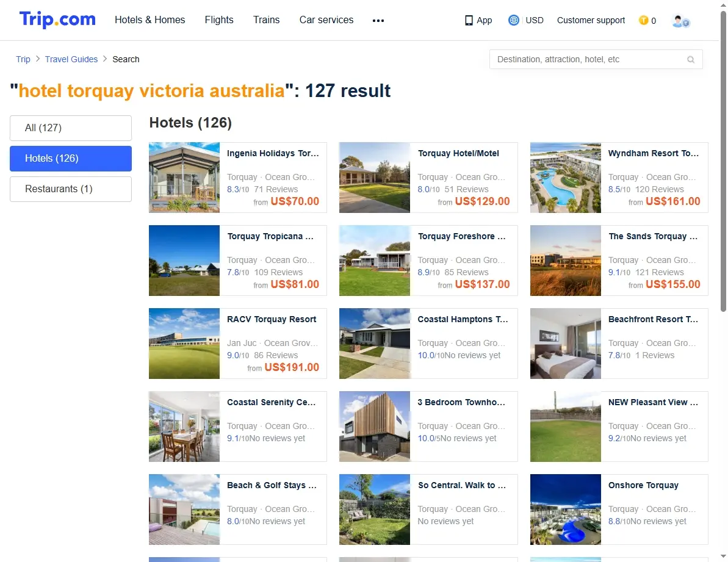Click the 109 Reviews text
728x562 pixels.
tap(278, 272)
